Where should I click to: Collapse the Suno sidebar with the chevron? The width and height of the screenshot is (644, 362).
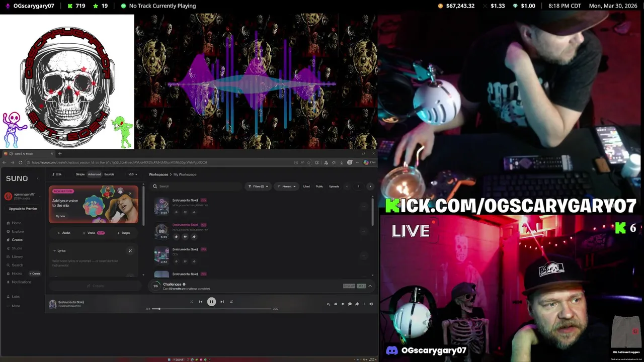pos(37,178)
